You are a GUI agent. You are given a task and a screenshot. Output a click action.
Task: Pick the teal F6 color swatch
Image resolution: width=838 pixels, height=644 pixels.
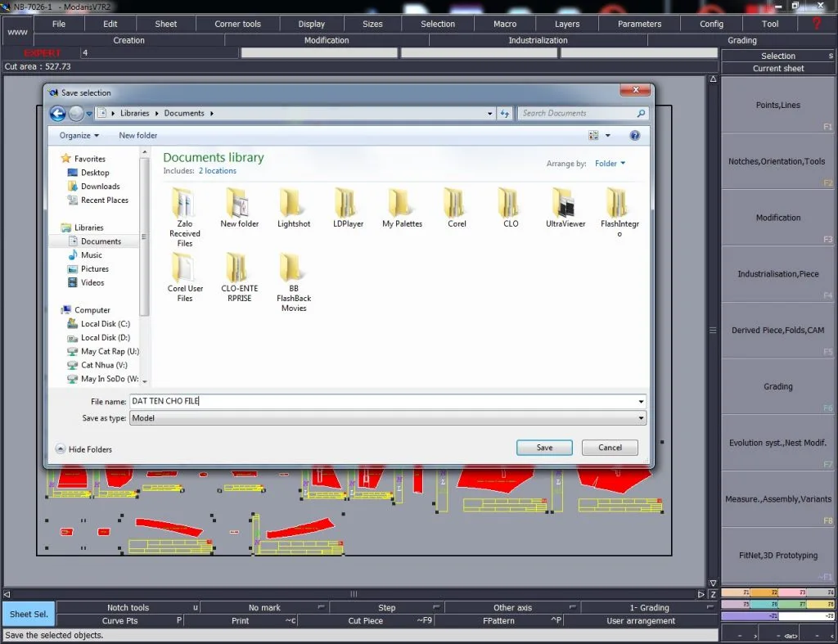click(x=764, y=604)
